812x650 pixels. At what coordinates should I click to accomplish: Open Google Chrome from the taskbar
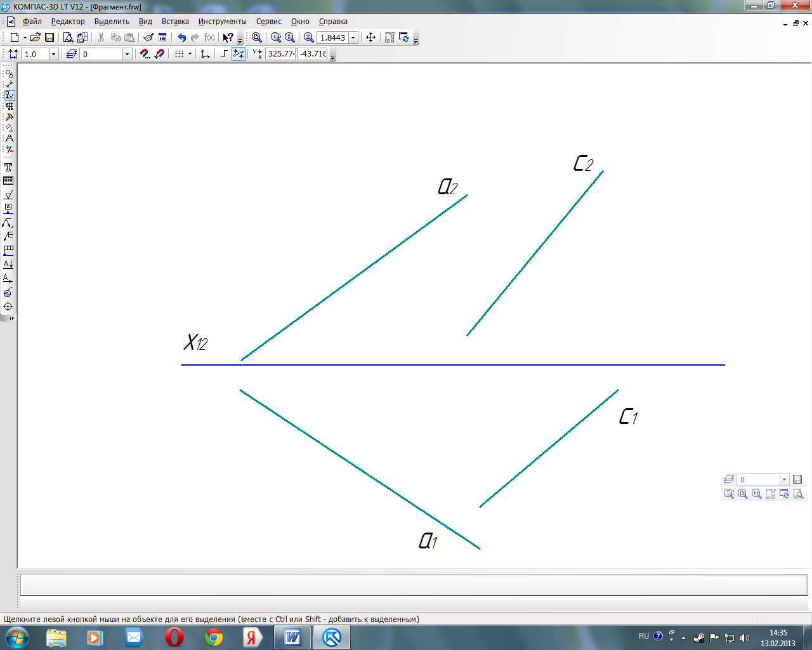point(214,637)
